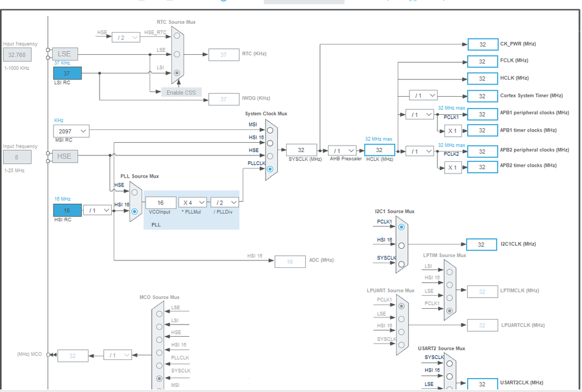
Task: Choose HSI 16 in System Clock Mux
Action: pyautogui.click(x=270, y=143)
